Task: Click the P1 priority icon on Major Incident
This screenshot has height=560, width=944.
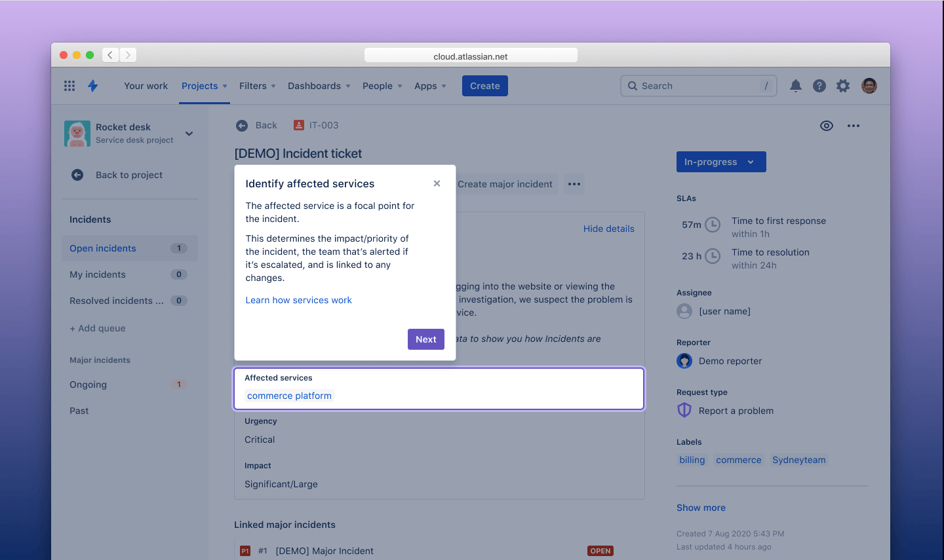Action: [245, 551]
